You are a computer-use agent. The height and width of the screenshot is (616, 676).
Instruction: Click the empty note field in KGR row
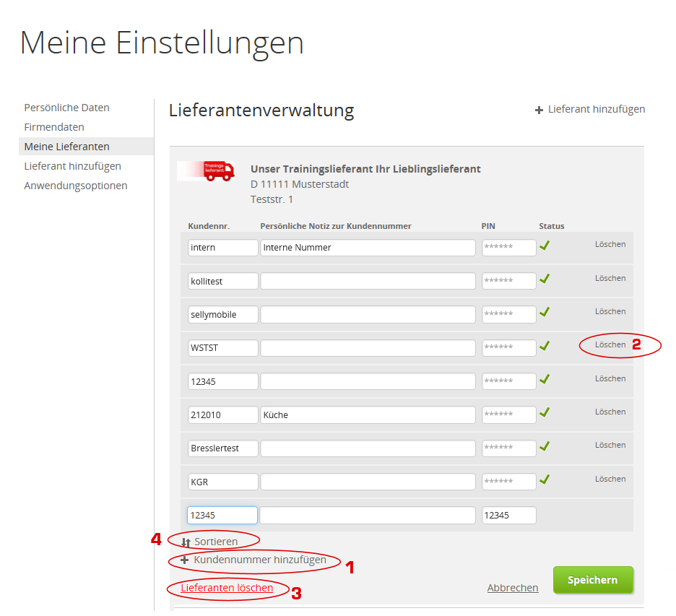click(368, 482)
